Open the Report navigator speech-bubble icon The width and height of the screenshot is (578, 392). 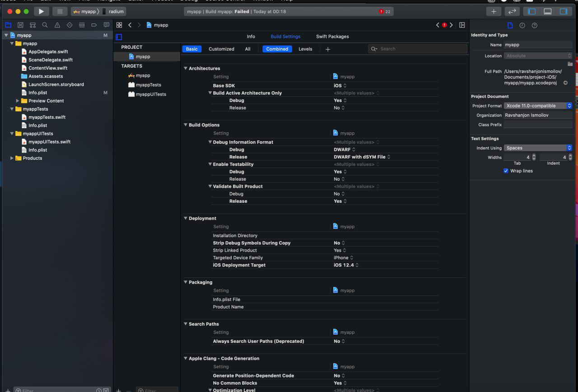click(x=107, y=25)
